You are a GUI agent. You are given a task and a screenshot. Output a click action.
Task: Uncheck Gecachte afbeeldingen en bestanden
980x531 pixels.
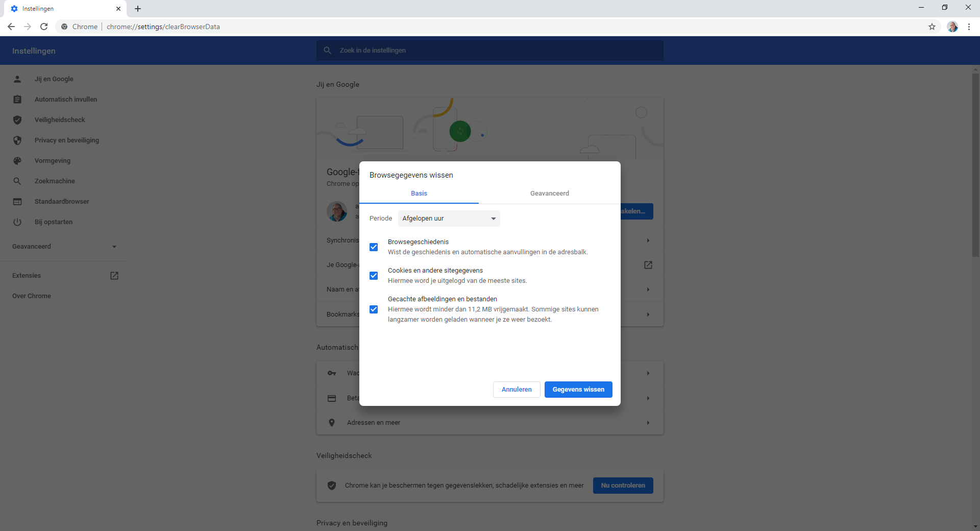point(374,309)
